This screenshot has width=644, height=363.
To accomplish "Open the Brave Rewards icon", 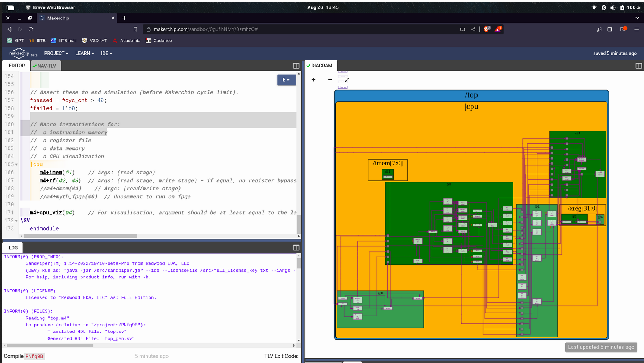I will click(x=498, y=29).
